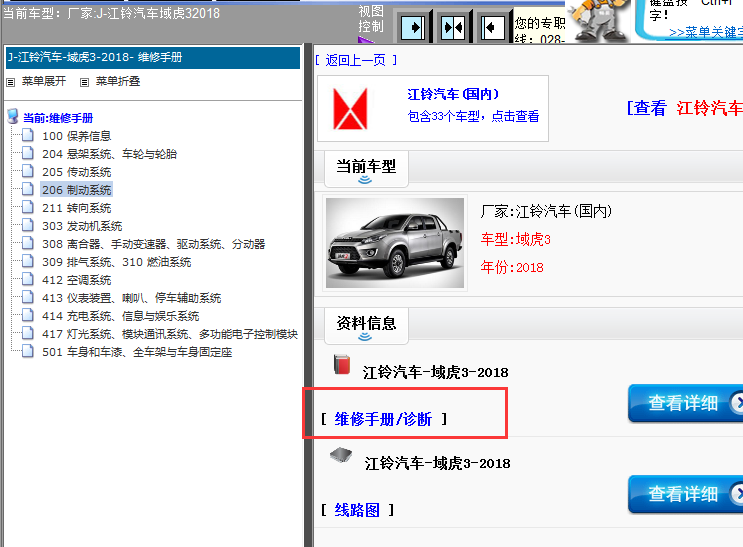This screenshot has width=743, height=547.
Task: Click 查看详细 button for repair manual
Action: tap(685, 403)
